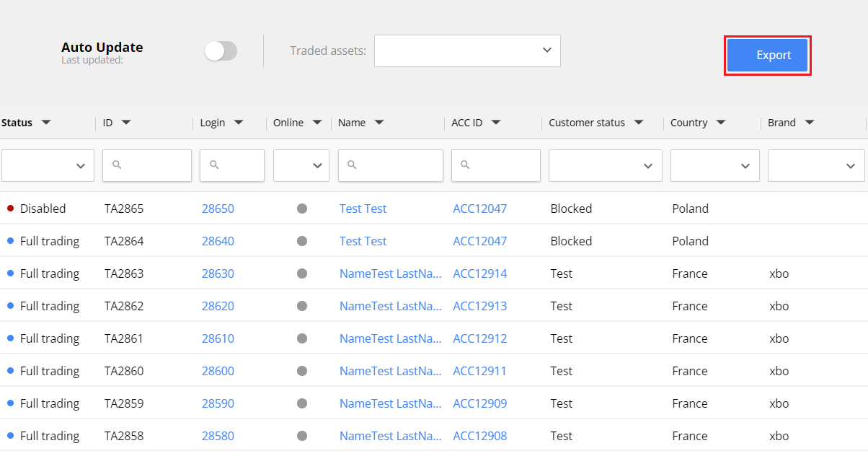The height and width of the screenshot is (451, 868).
Task: Open the Customer status filter dropdown
Action: (605, 166)
